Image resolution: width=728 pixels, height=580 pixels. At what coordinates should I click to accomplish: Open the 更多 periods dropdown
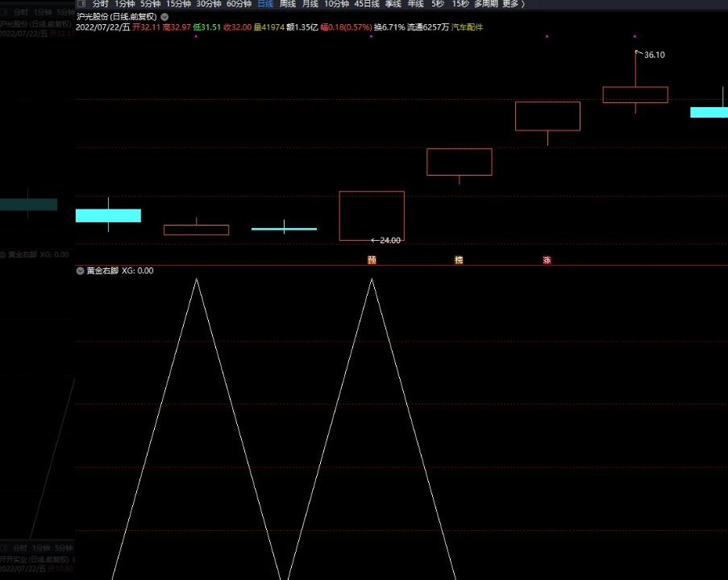[x=513, y=4]
